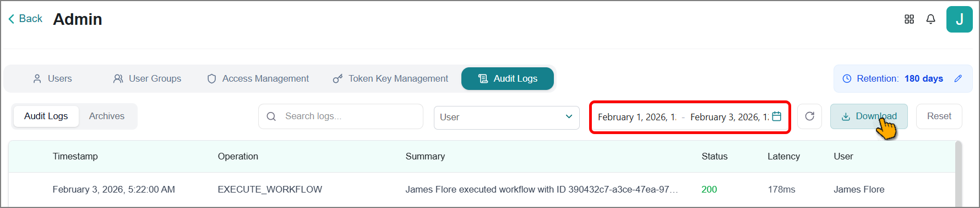Viewport: 980px width, 208px height.
Task: Expand the User filter dropdown
Action: [507, 117]
